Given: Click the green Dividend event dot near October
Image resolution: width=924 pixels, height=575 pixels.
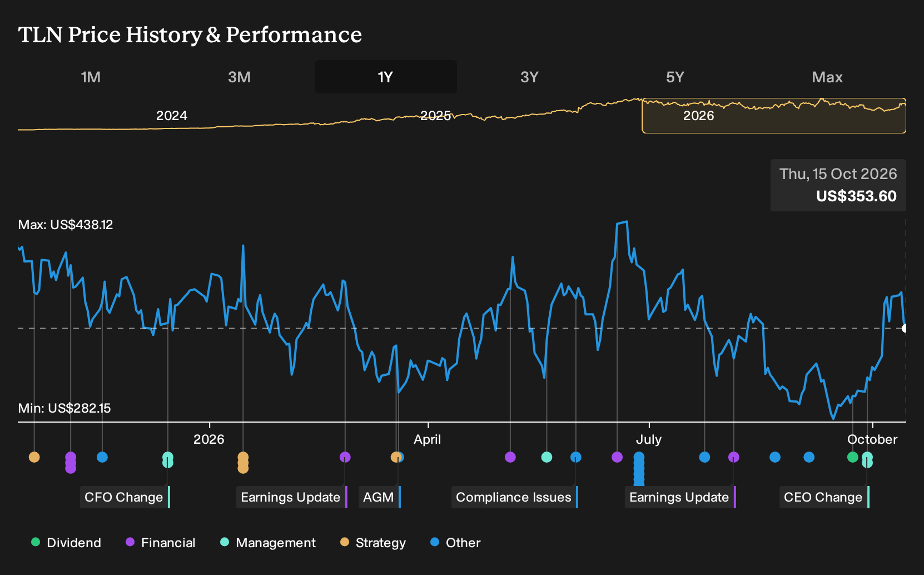Looking at the screenshot, I should (853, 457).
